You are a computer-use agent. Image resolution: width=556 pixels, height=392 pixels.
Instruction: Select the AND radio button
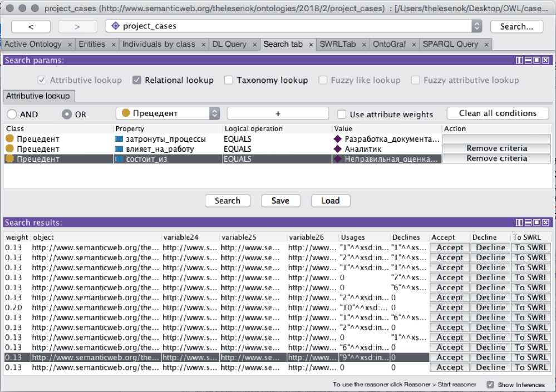click(11, 114)
